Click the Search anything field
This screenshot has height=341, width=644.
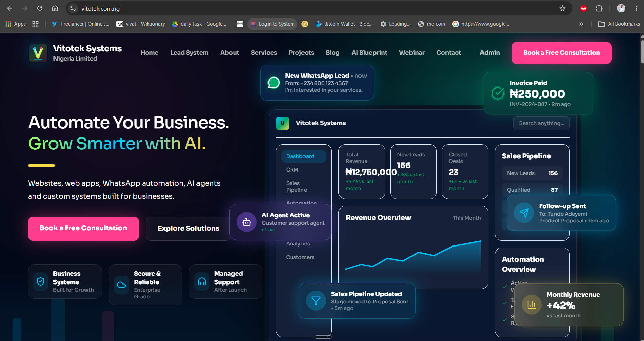541,123
